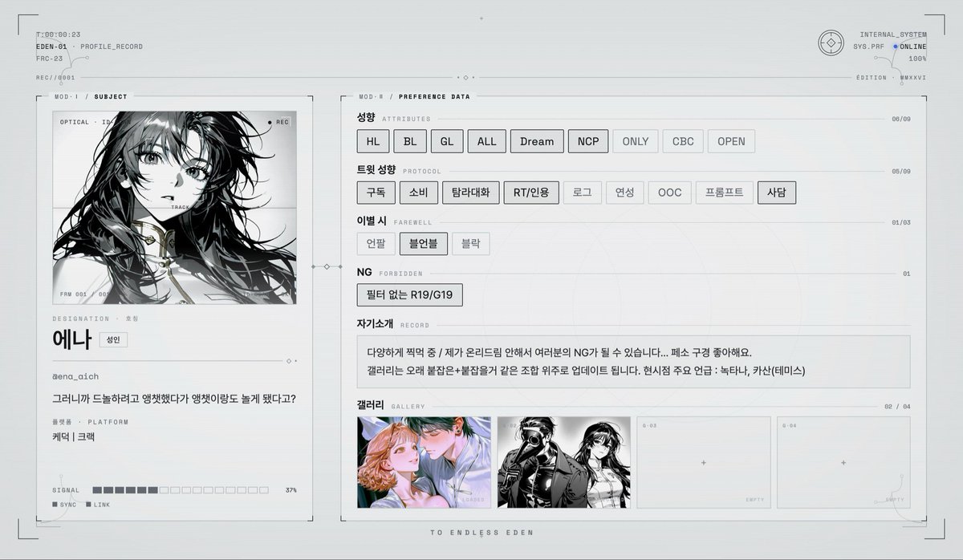963x560 pixels.
Task: Select the OOC protocol tag
Action: tap(669, 193)
